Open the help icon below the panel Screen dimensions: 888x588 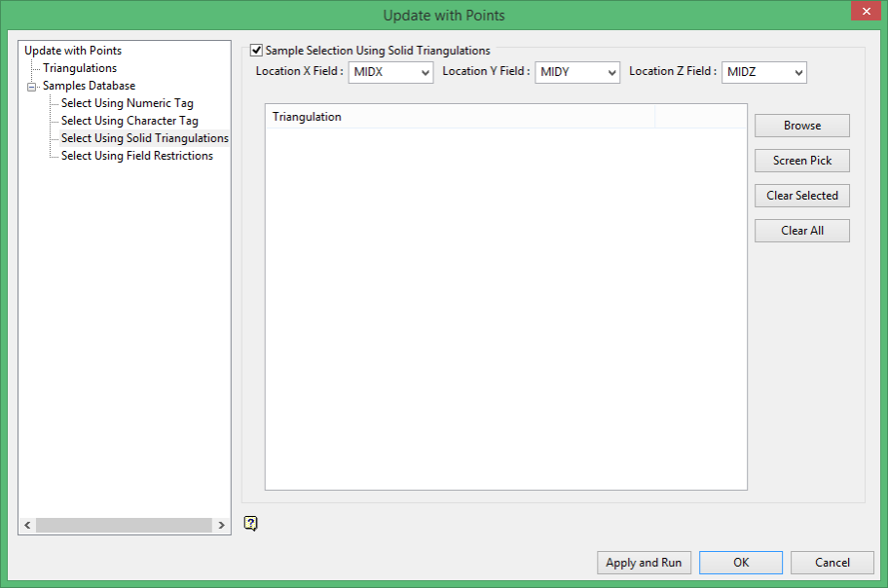tap(250, 524)
